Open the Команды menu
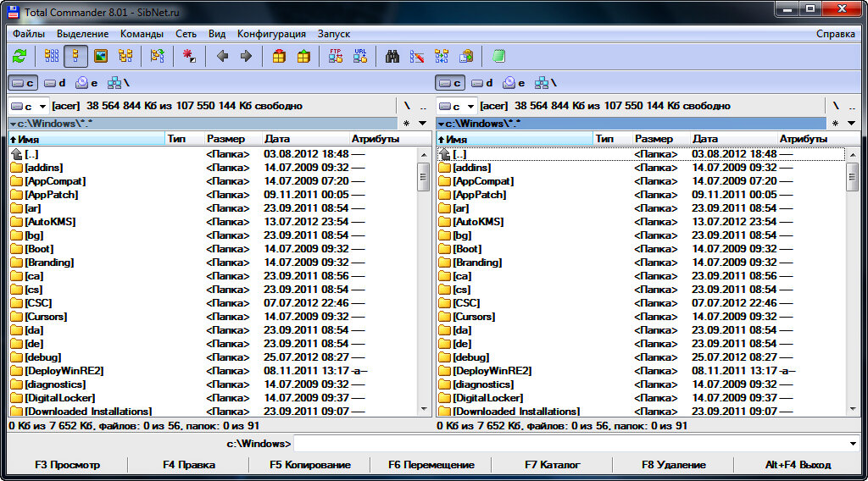 [x=142, y=34]
